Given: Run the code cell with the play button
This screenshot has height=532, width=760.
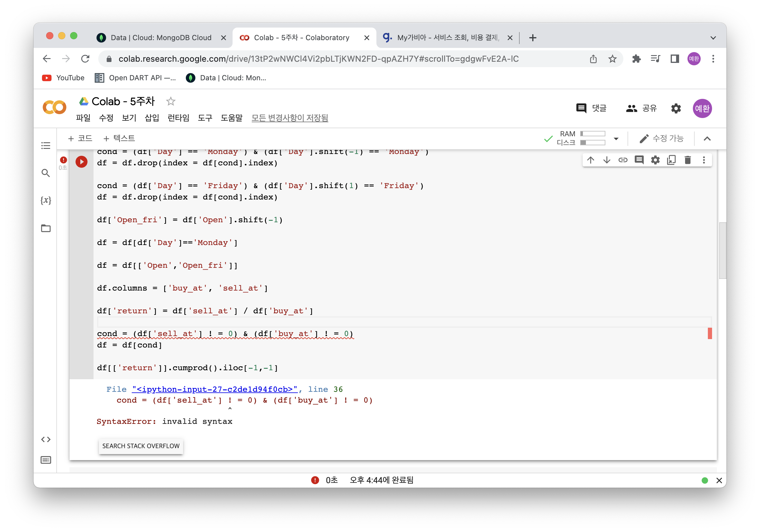Looking at the screenshot, I should pos(82,162).
